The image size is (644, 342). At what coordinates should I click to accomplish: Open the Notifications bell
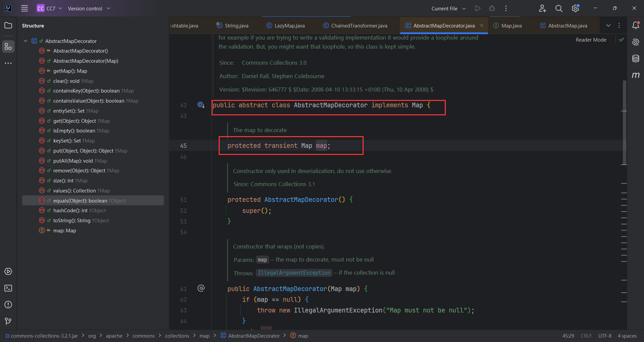636,25
